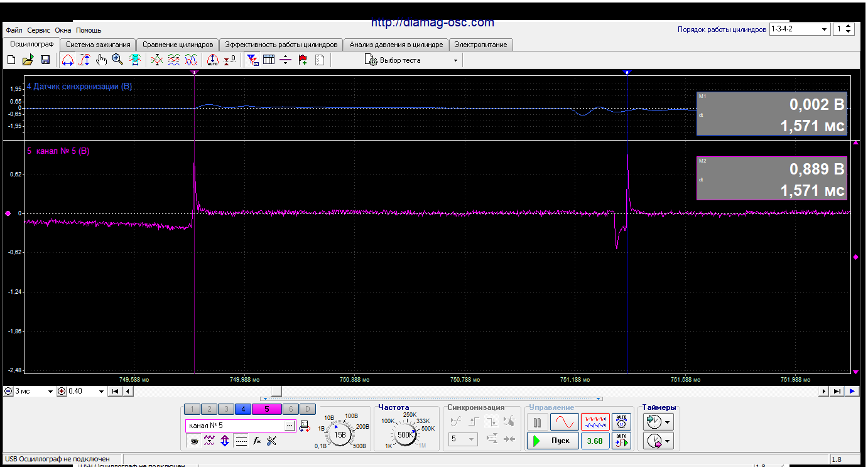Select the vertical measurement cursor tool
Screen dimensions: 868x467
pos(84,60)
